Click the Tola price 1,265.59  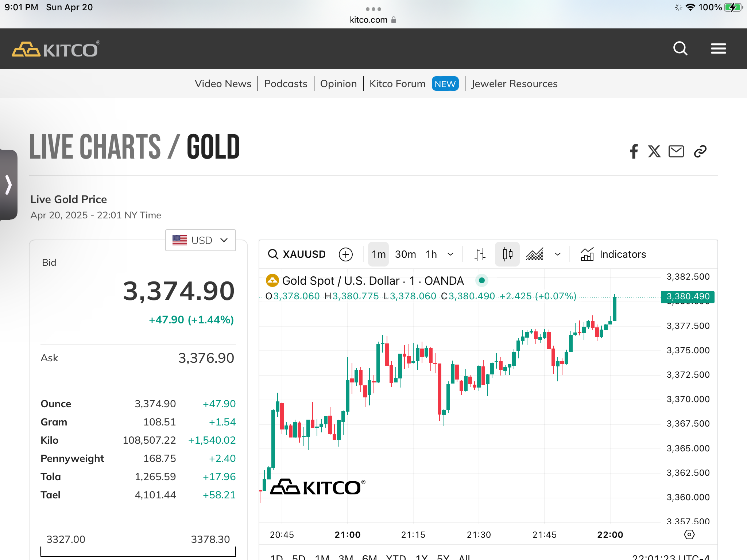click(155, 477)
